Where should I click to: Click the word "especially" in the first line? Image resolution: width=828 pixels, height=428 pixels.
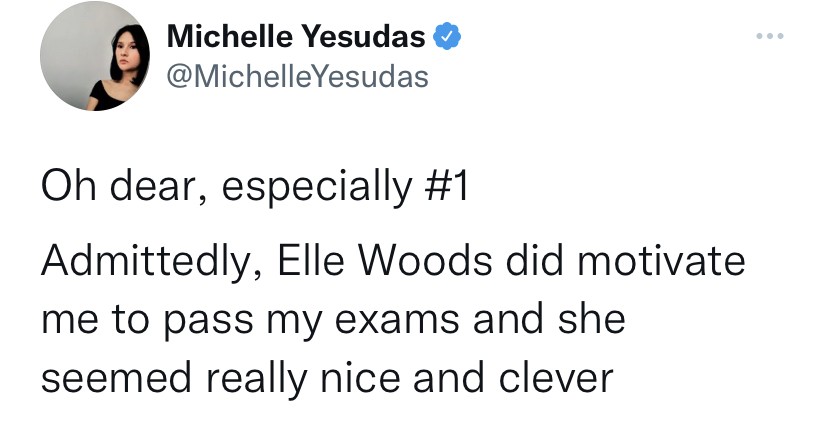(316, 188)
